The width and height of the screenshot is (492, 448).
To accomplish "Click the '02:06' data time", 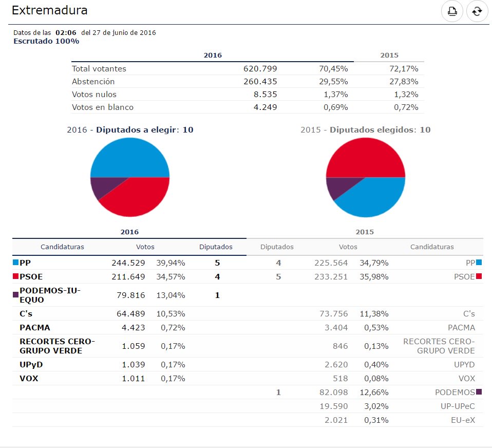I will click(66, 33).
